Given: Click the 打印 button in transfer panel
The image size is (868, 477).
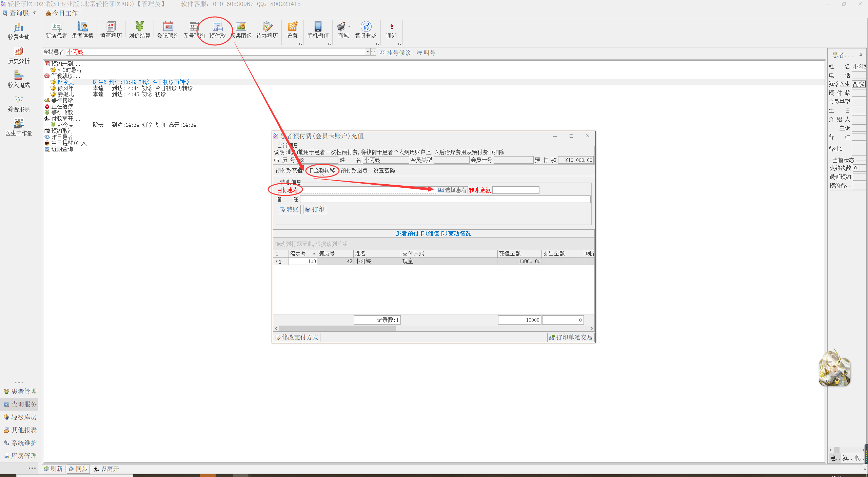Looking at the screenshot, I should [315, 209].
